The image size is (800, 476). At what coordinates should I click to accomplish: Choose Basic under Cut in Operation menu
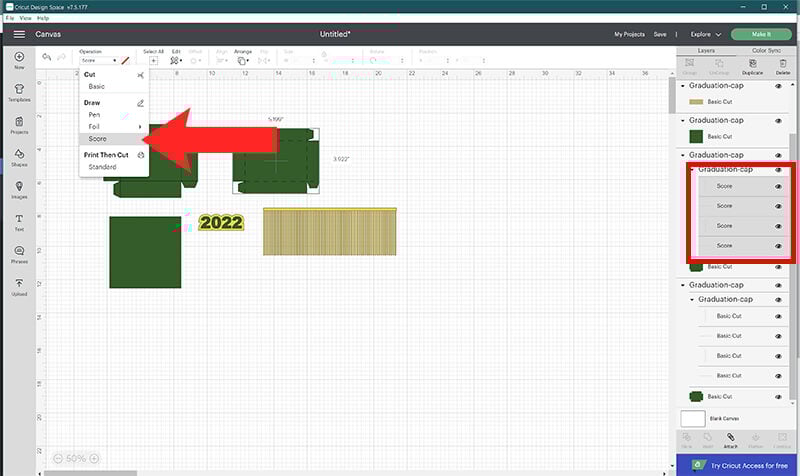point(96,86)
